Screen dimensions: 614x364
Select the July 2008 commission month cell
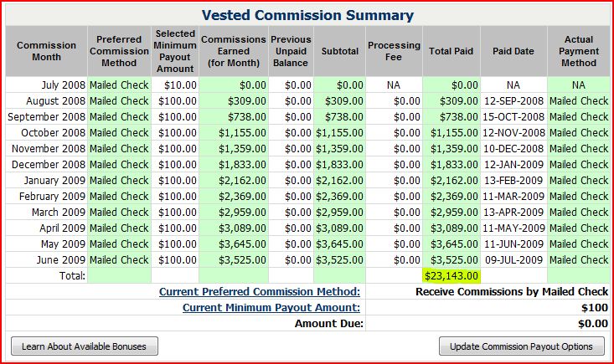coord(57,85)
